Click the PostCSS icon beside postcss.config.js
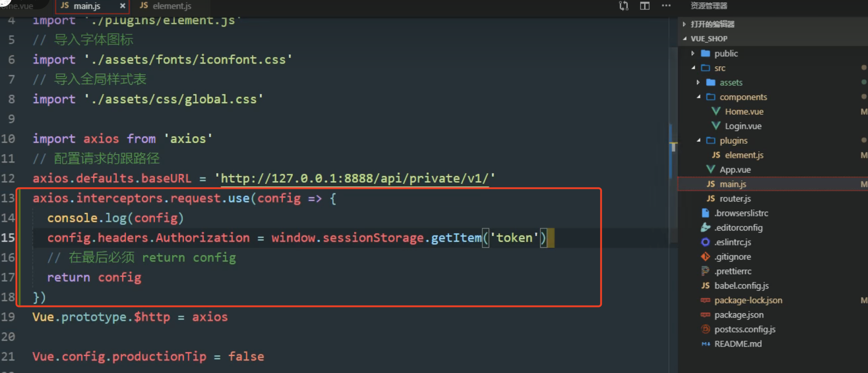This screenshot has height=373, width=868. (x=705, y=329)
